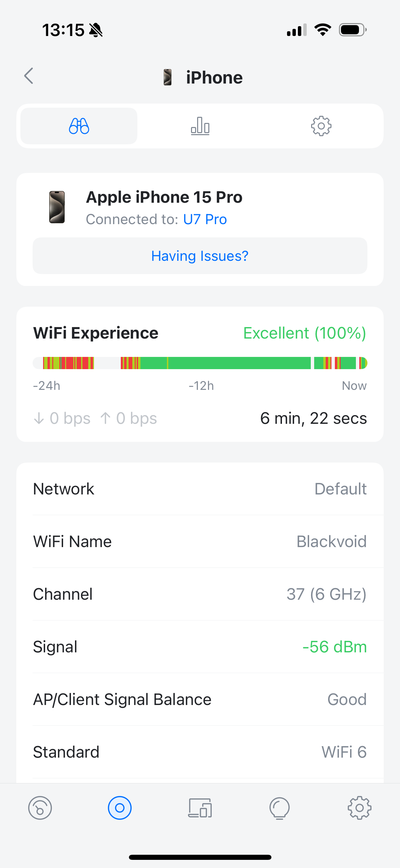
Task: Tap the iPhone 15 Pro device image
Action: pos(57,207)
